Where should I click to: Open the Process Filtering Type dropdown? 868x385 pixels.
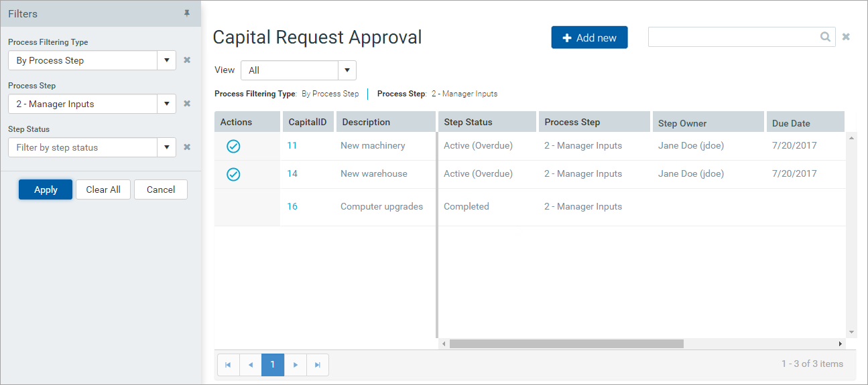tap(166, 60)
